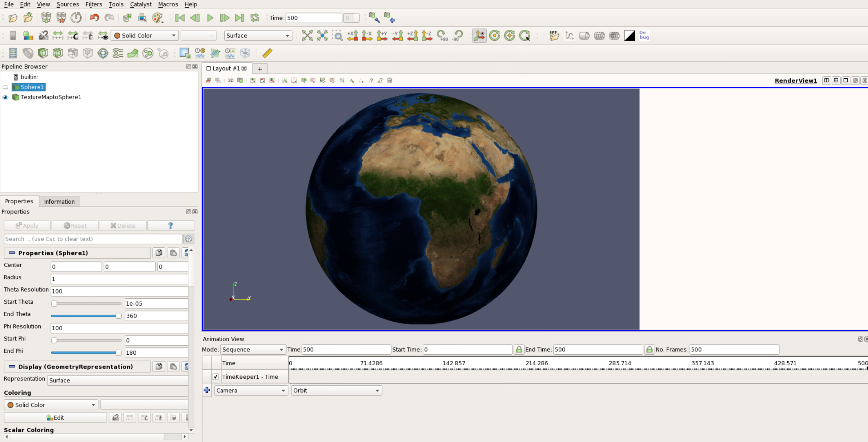The height and width of the screenshot is (442, 868).
Task: Click Zoom to box icon
Action: coord(337,36)
